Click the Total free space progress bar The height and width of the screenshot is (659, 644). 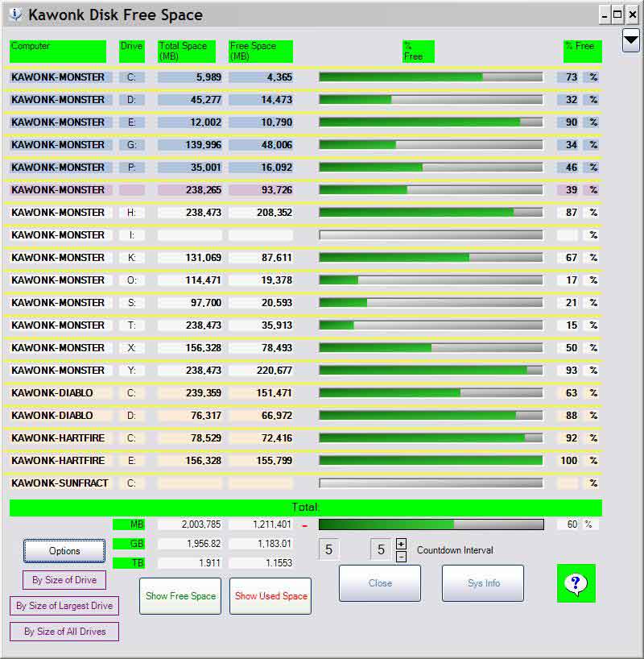[x=431, y=524]
